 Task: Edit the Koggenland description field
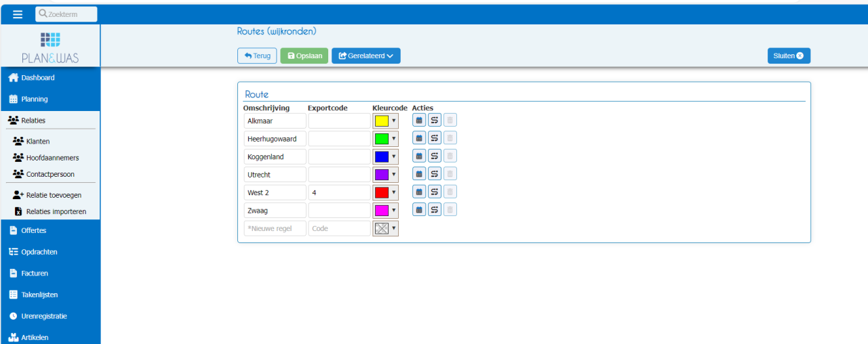[275, 156]
